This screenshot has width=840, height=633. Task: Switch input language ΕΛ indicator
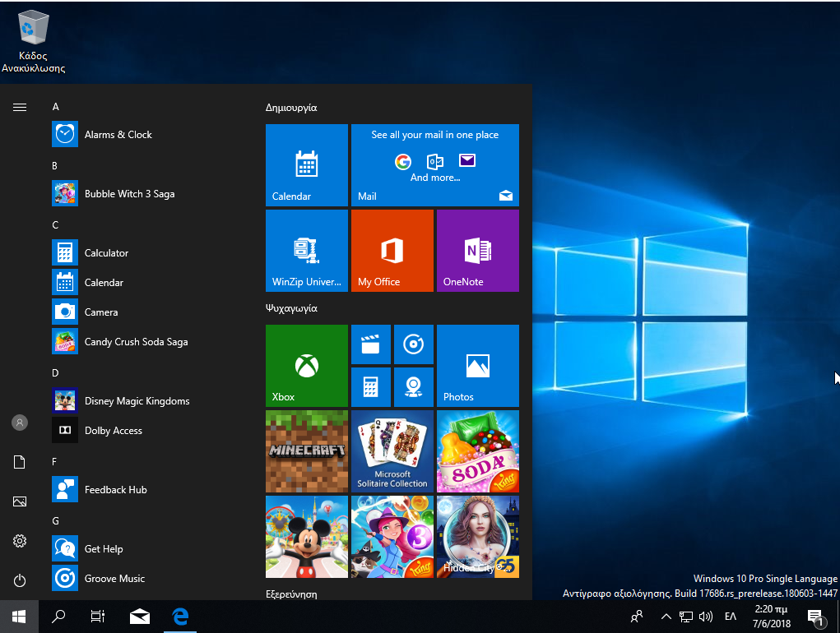[x=731, y=617]
